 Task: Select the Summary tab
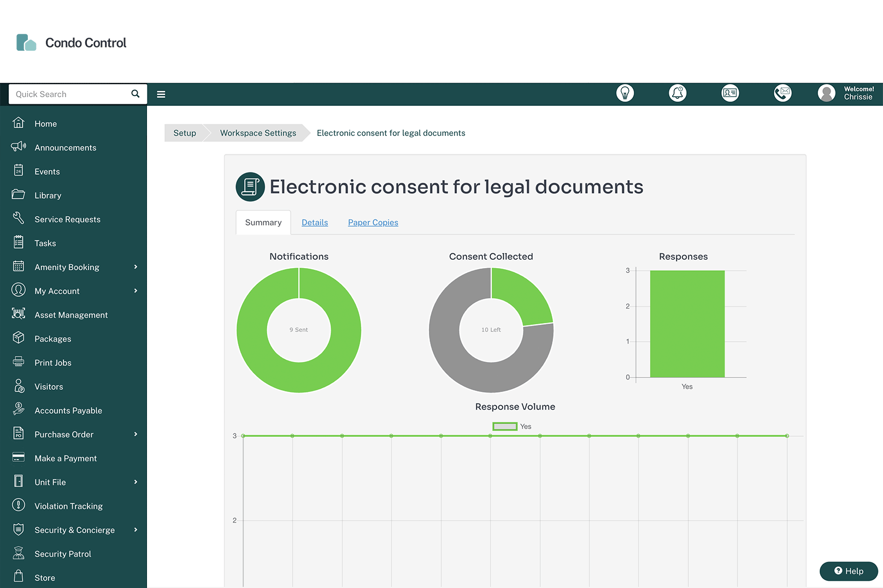[x=263, y=223]
